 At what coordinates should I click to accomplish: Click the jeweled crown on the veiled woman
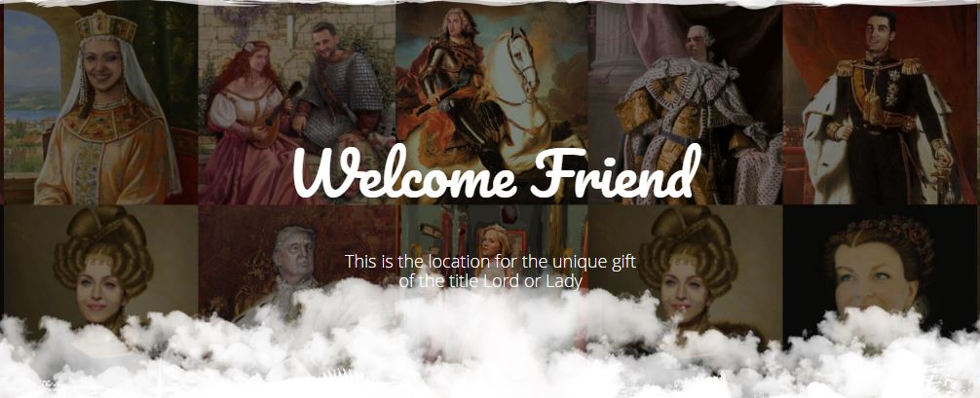105,26
